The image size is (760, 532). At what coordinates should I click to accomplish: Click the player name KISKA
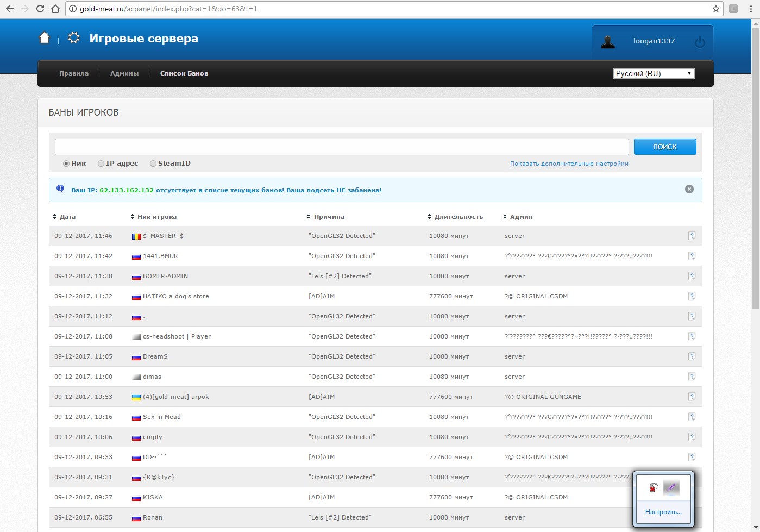[153, 497]
